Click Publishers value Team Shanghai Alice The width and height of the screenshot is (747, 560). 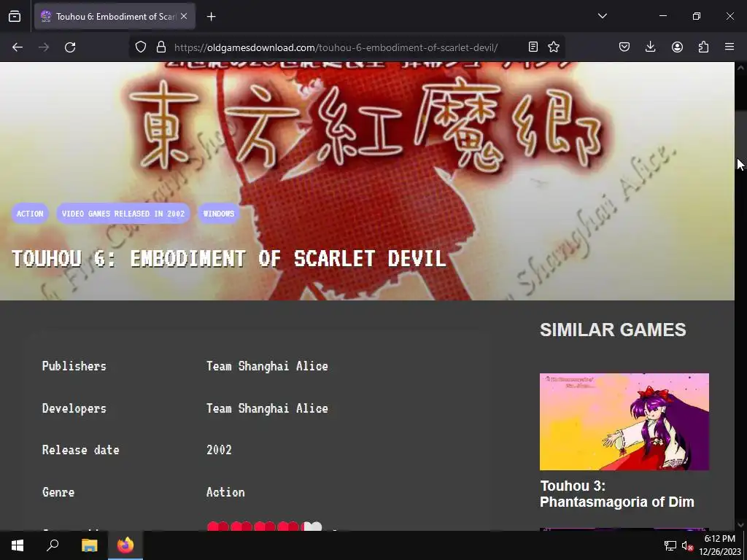(267, 366)
